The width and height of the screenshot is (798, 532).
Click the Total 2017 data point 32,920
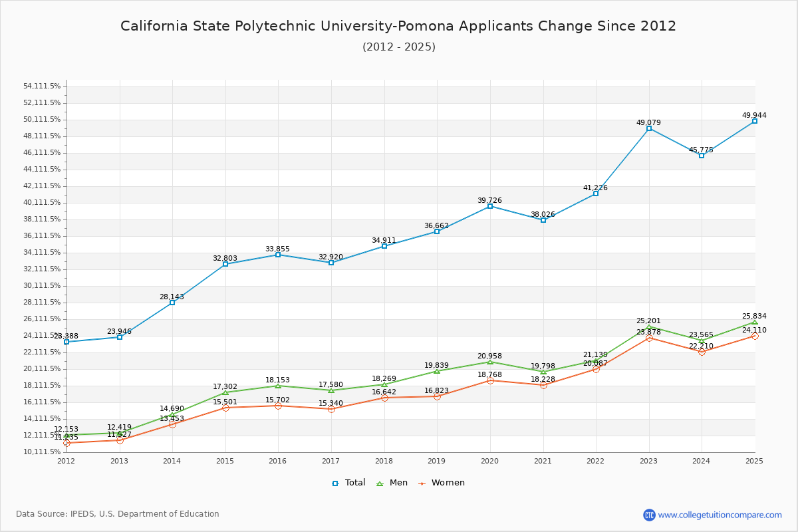[x=331, y=263]
